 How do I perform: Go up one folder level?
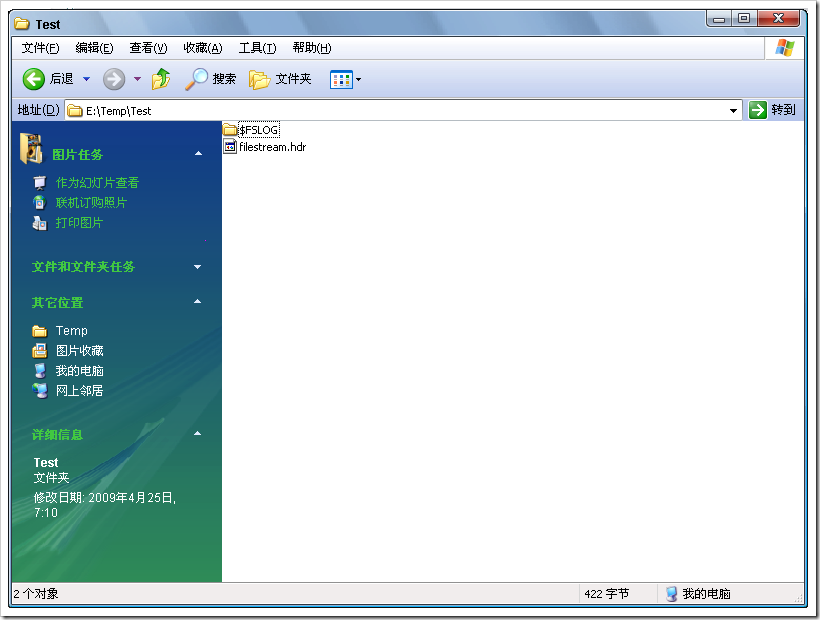(161, 79)
